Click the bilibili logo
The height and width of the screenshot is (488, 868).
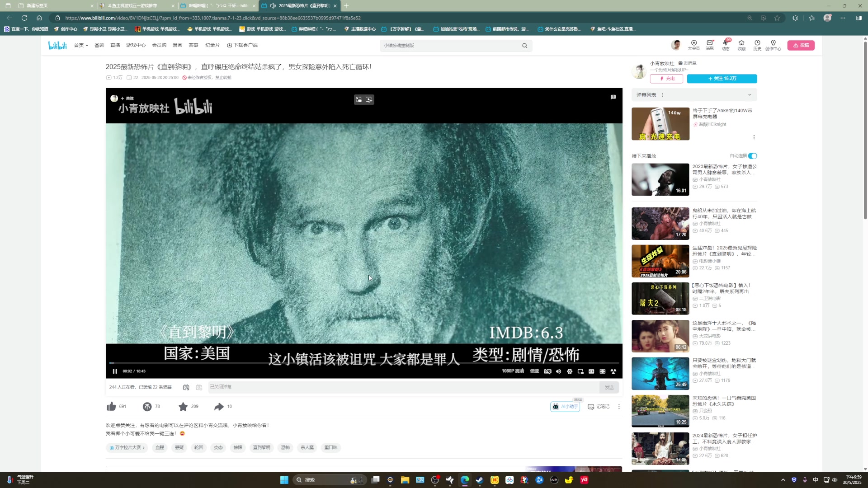tap(57, 45)
